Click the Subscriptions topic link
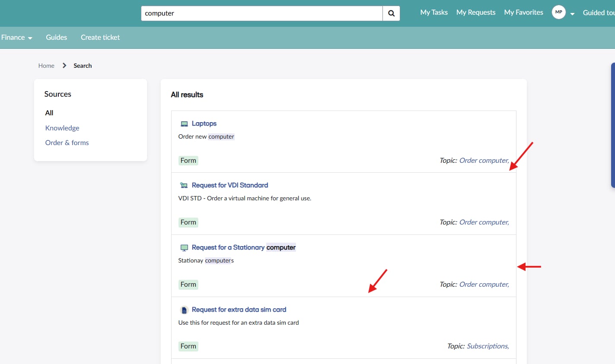 (x=488, y=346)
